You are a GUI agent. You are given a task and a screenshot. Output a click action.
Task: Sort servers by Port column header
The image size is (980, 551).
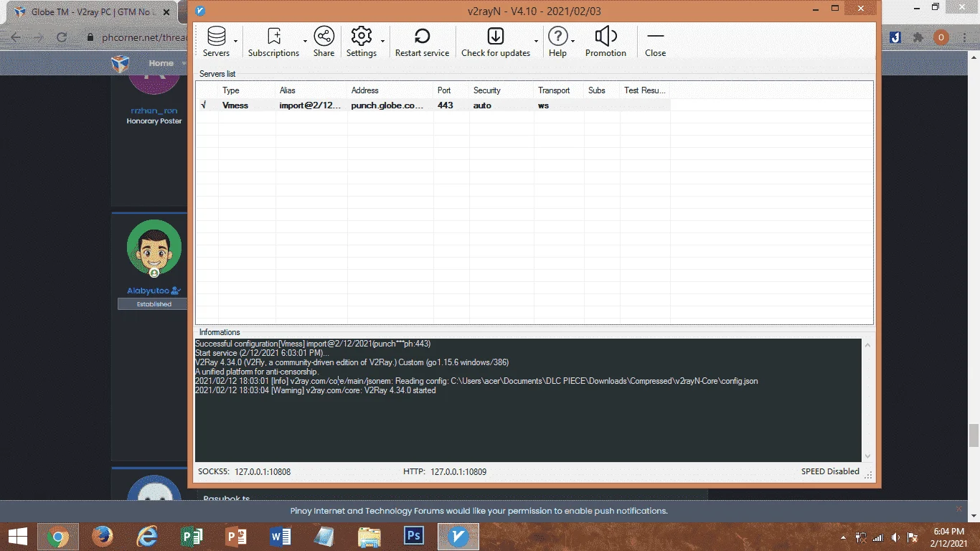(451, 90)
